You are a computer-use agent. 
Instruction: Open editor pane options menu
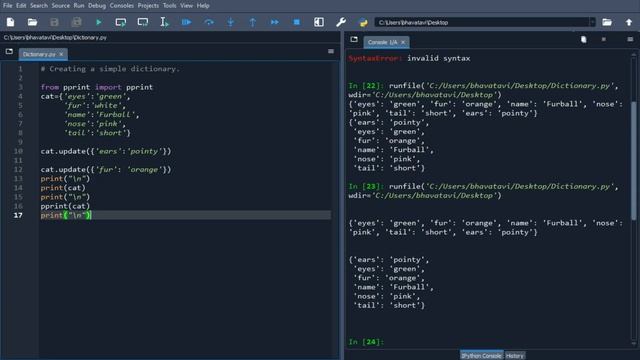click(331, 51)
